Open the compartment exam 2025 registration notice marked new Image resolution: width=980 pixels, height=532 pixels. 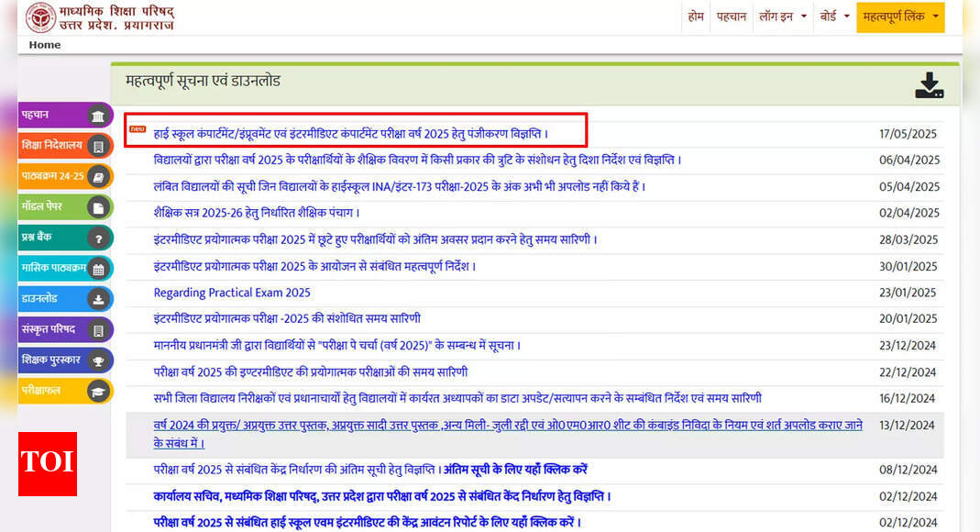[x=351, y=134]
